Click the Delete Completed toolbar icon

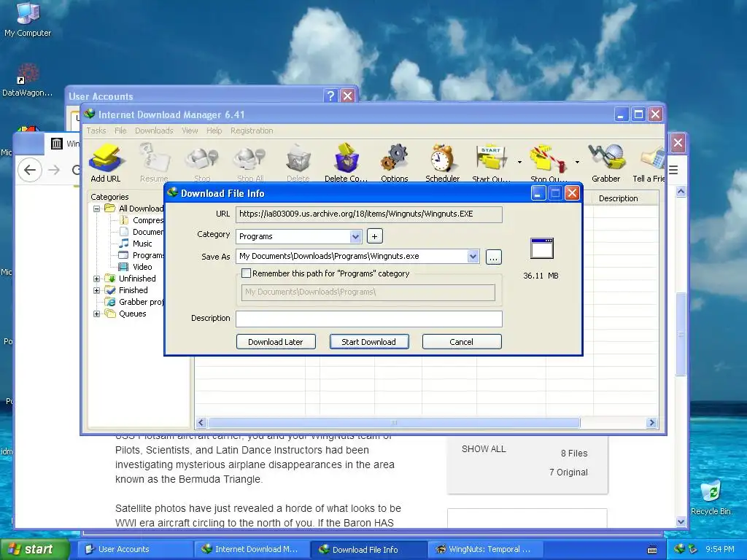[x=347, y=163]
